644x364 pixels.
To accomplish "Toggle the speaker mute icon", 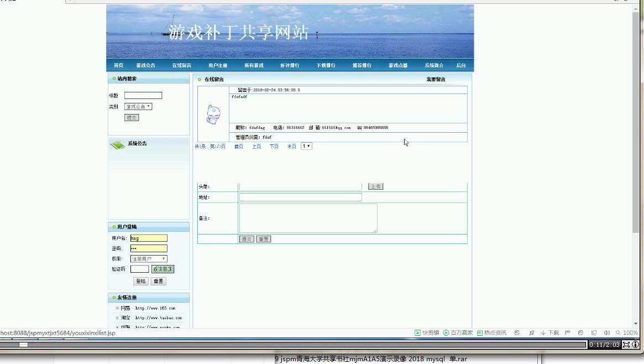I will coord(606,333).
